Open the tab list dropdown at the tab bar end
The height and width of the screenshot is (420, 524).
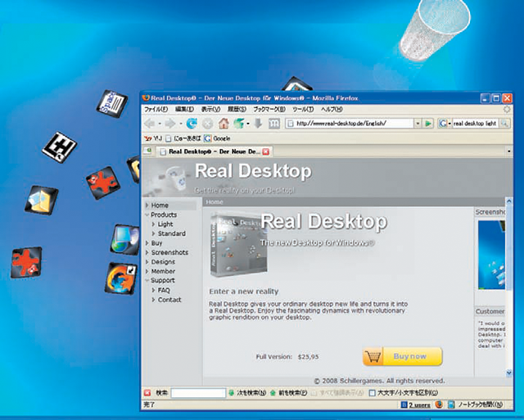click(x=509, y=151)
